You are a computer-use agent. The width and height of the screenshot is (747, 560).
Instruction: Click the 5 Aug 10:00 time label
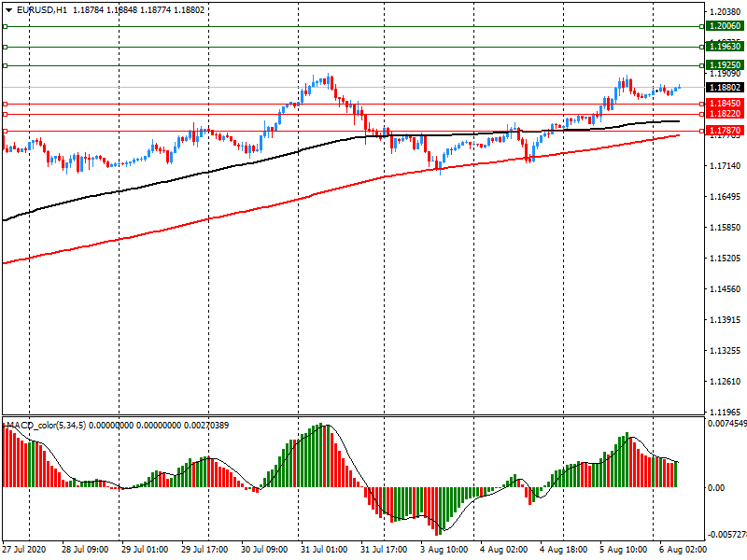coord(623,550)
